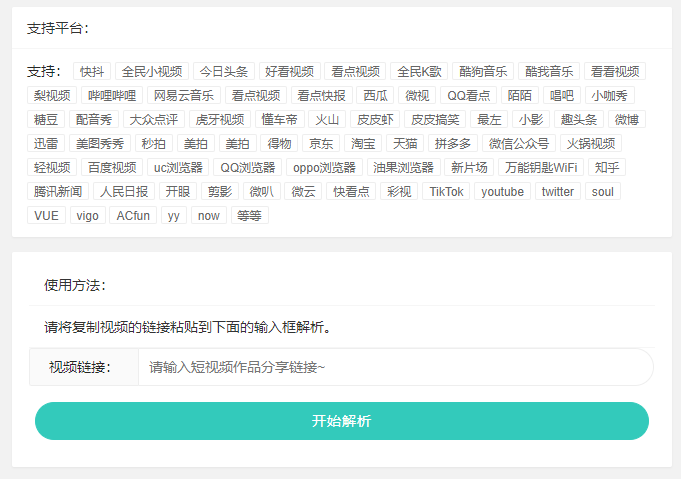Screen dimensions: 681x479
Task: Click the 淘宝 tag
Action: [x=363, y=143]
